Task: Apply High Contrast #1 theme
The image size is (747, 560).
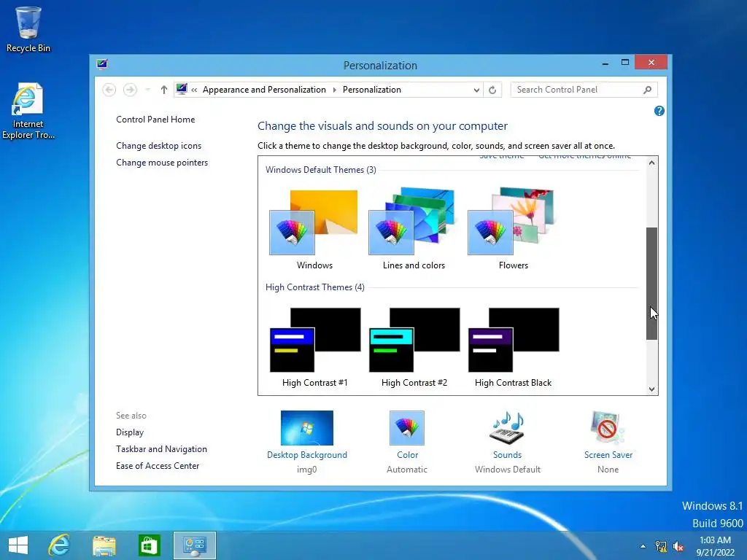Action: pos(314,348)
